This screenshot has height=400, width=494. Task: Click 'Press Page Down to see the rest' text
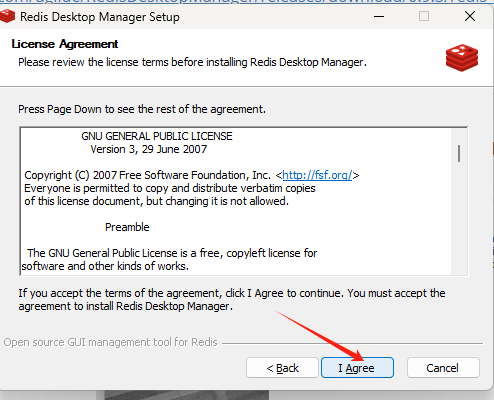click(142, 109)
